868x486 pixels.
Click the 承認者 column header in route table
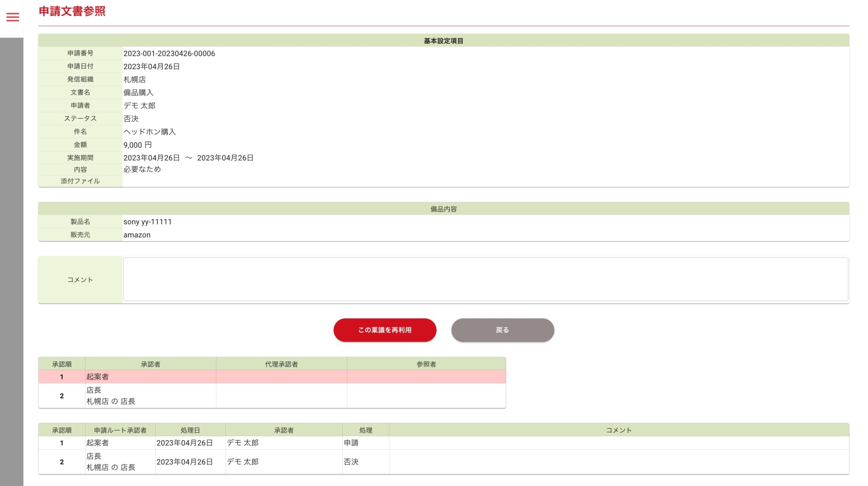click(150, 364)
